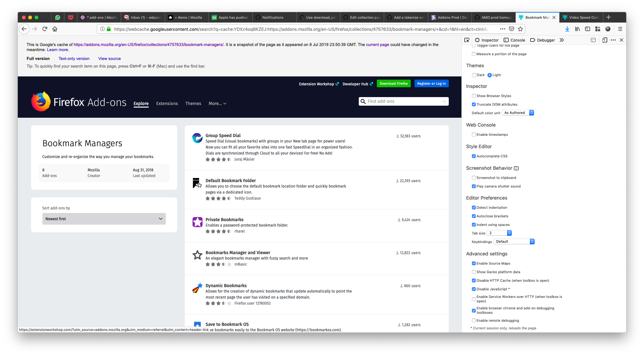The width and height of the screenshot is (644, 356).
Task: Open the Library panel icon
Action: coord(577,29)
